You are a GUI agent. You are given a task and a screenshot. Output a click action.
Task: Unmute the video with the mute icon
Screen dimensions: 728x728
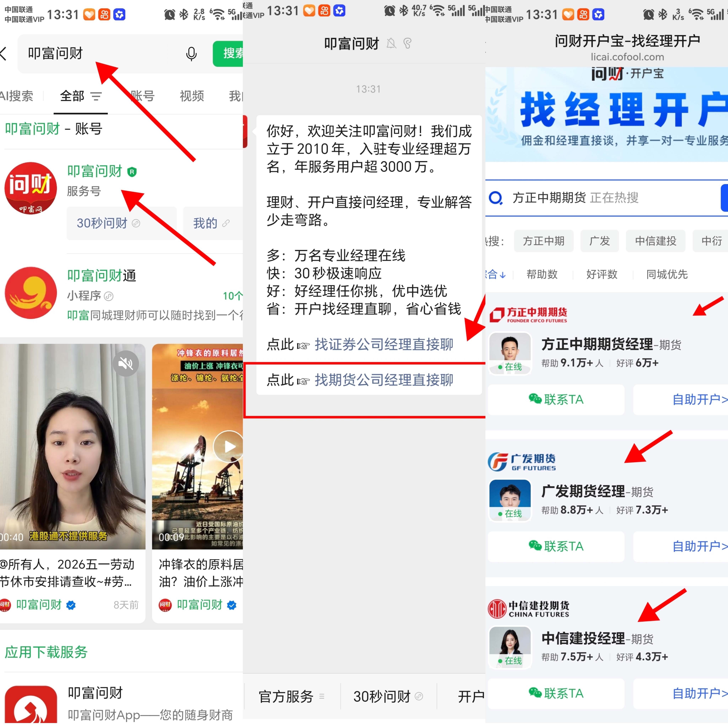click(x=125, y=363)
